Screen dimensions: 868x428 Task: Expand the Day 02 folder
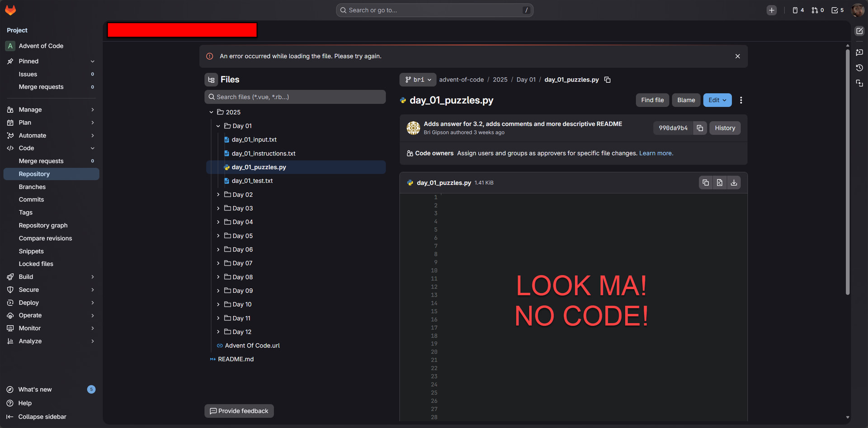click(x=218, y=195)
